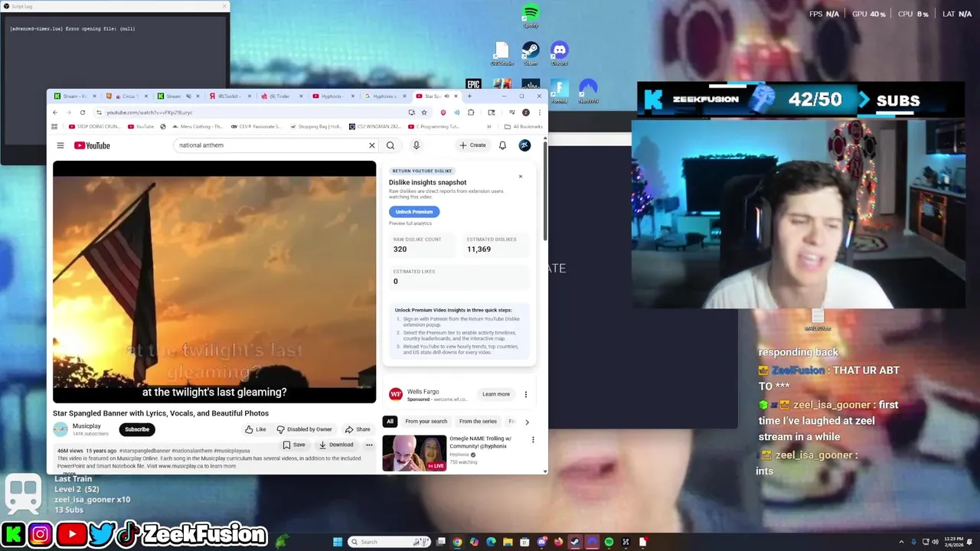Open the NordVPN desktop shortcut
980x551 pixels.
pyautogui.click(x=588, y=91)
